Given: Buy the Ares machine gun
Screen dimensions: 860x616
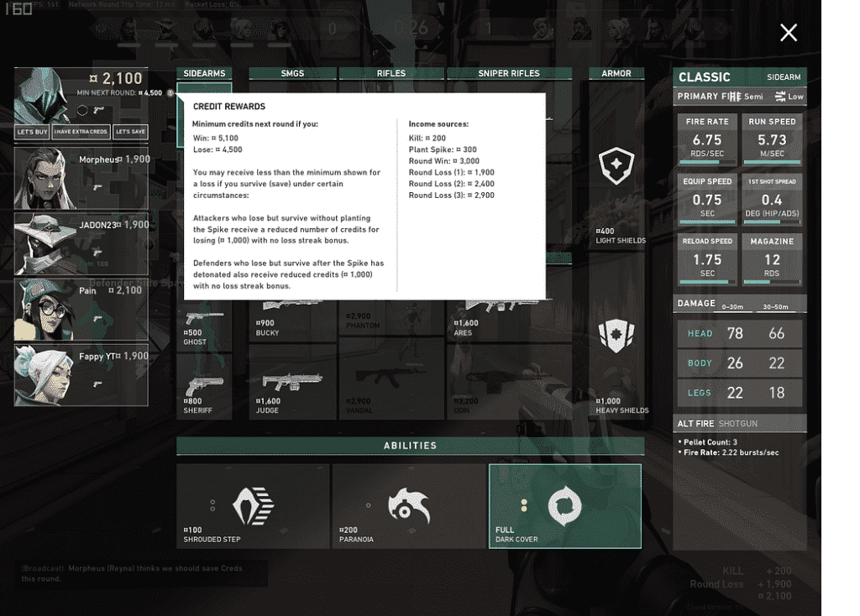Looking at the screenshot, I should 509,320.
